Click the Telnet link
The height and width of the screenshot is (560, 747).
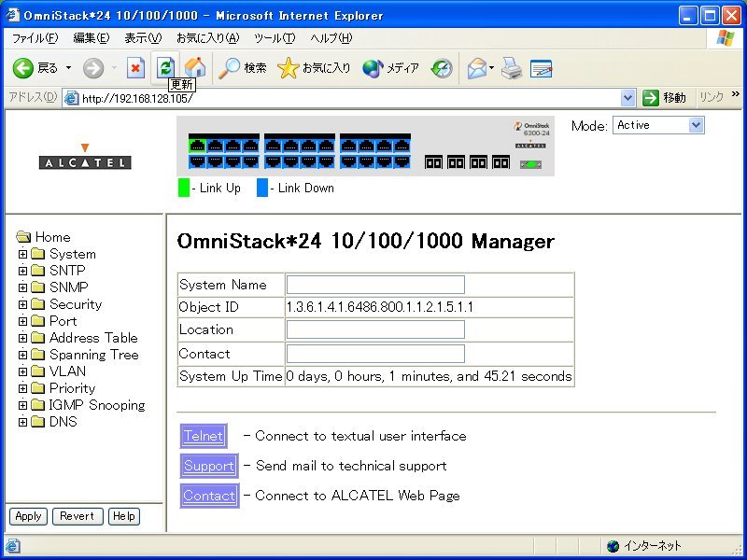(x=203, y=436)
